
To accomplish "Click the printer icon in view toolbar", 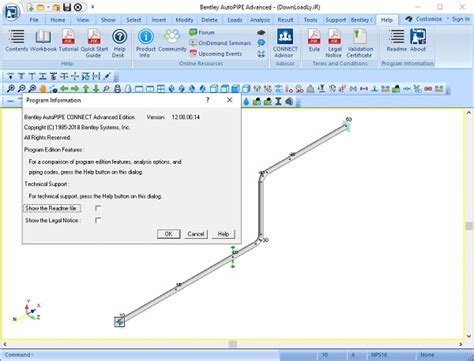I will [117, 89].
